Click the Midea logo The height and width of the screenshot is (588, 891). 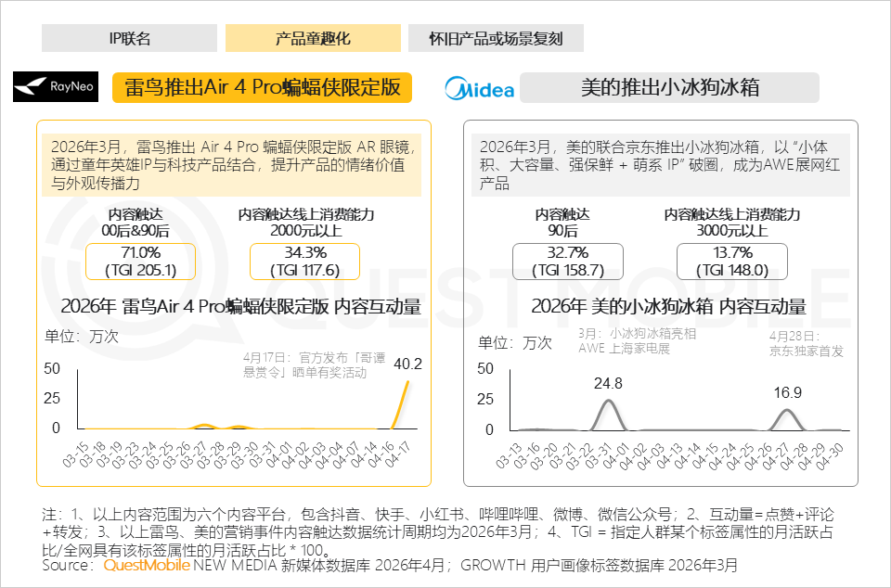pos(480,88)
